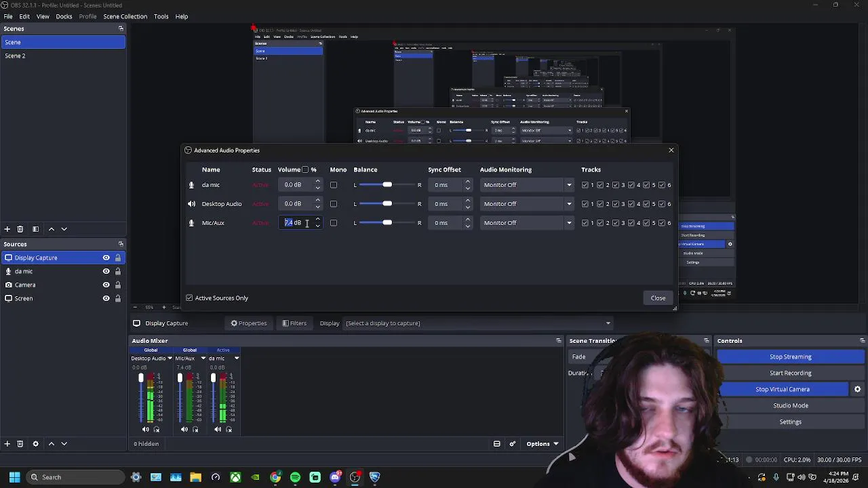Open Studio Mode
Viewport: 868px width, 488px height.
point(791,405)
